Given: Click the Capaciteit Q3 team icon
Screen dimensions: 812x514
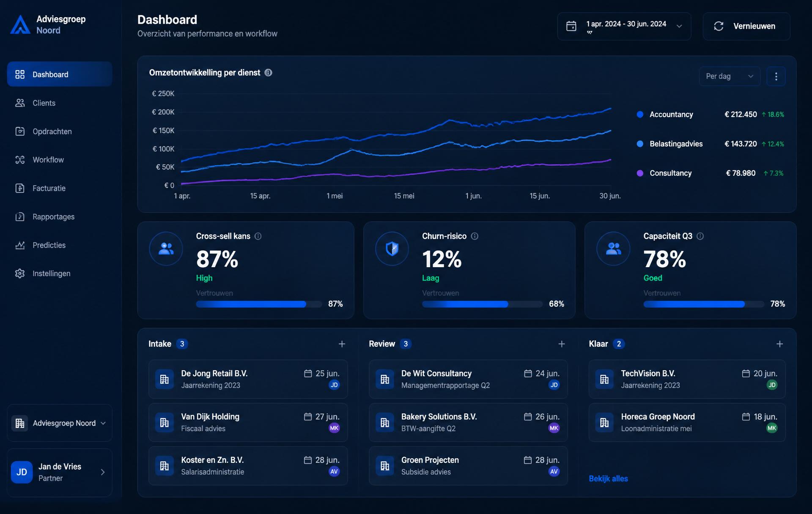Looking at the screenshot, I should tap(613, 249).
